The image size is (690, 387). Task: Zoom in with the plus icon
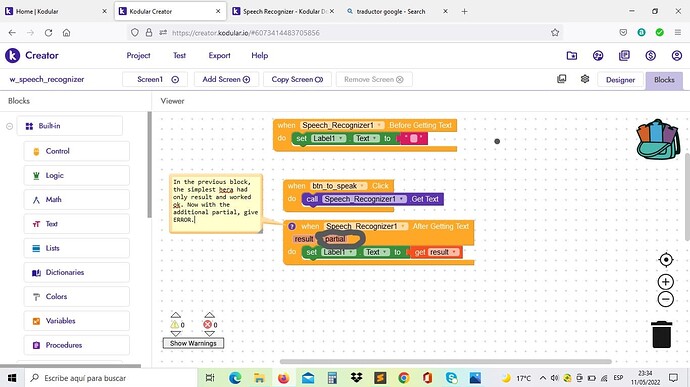click(665, 282)
